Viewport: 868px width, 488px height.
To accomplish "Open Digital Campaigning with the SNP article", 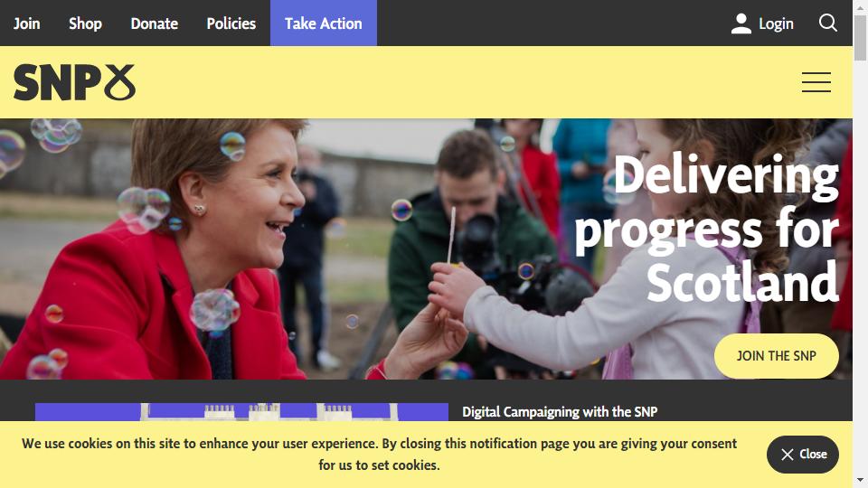I will 560,412.
